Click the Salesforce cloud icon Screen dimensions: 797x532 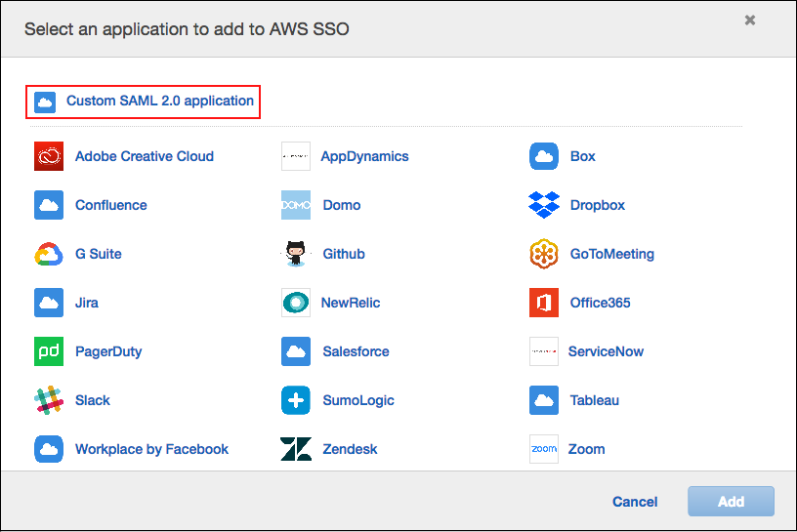pos(296,351)
